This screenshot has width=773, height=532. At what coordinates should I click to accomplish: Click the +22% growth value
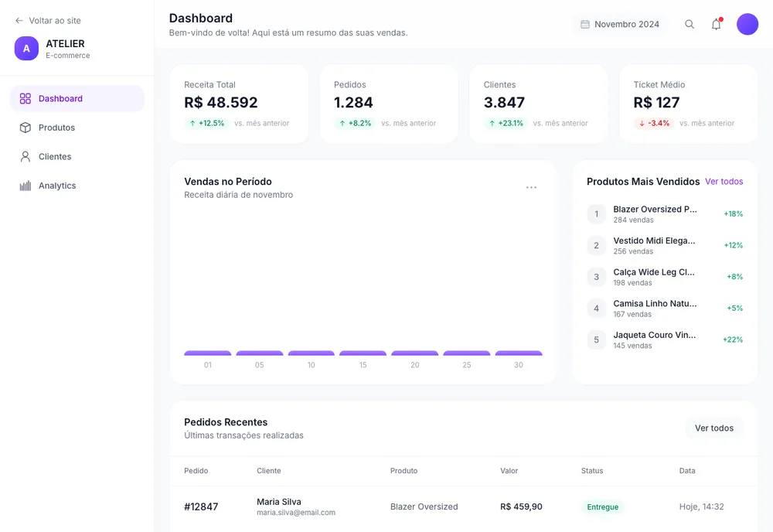pyautogui.click(x=733, y=339)
